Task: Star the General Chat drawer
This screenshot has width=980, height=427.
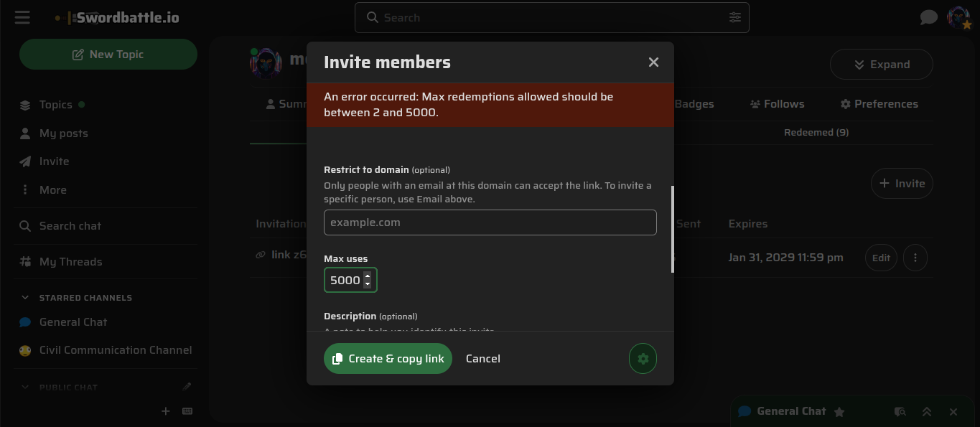Action: point(839,412)
